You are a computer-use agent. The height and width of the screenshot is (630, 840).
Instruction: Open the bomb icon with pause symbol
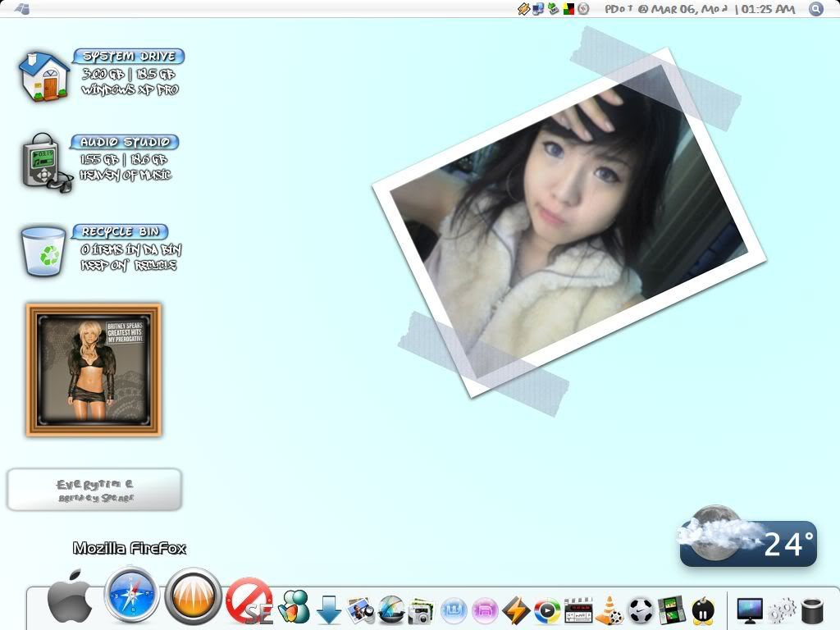(702, 610)
